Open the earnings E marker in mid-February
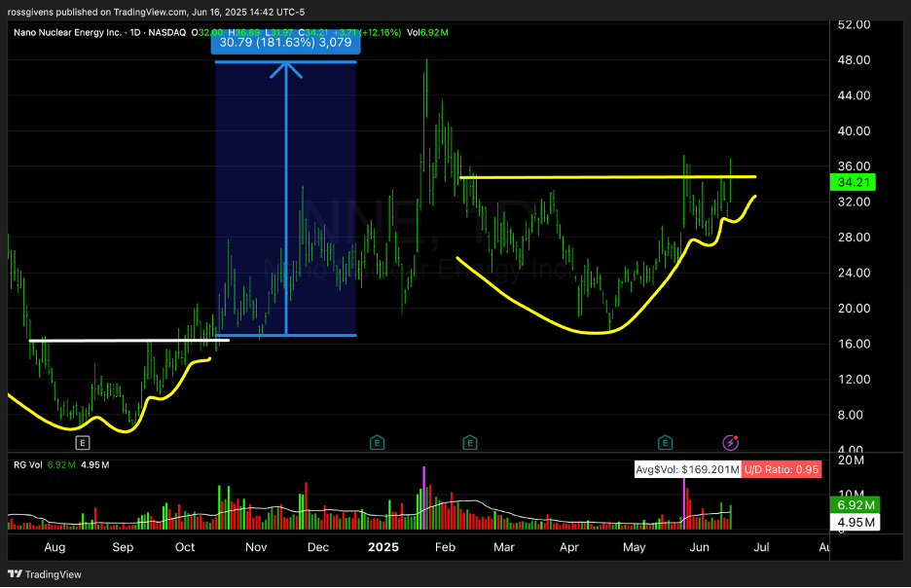 (469, 443)
